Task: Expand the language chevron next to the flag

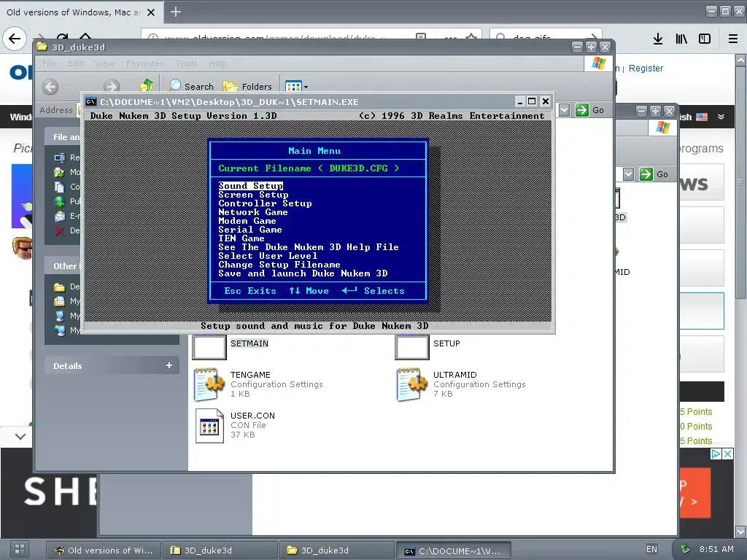Action: click(721, 117)
